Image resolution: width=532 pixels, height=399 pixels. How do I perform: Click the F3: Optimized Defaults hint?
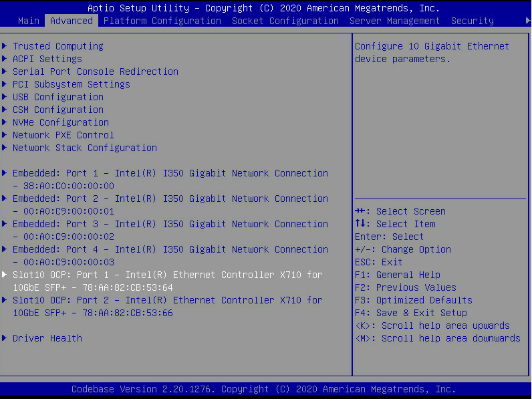[x=414, y=300]
